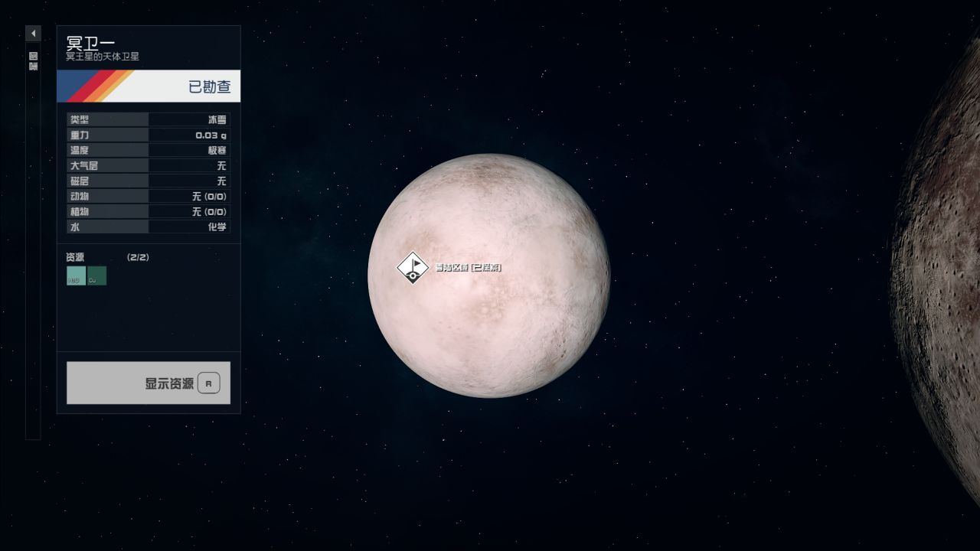
Task: Click the 无 value in the 磁层 row
Action: [x=222, y=181]
